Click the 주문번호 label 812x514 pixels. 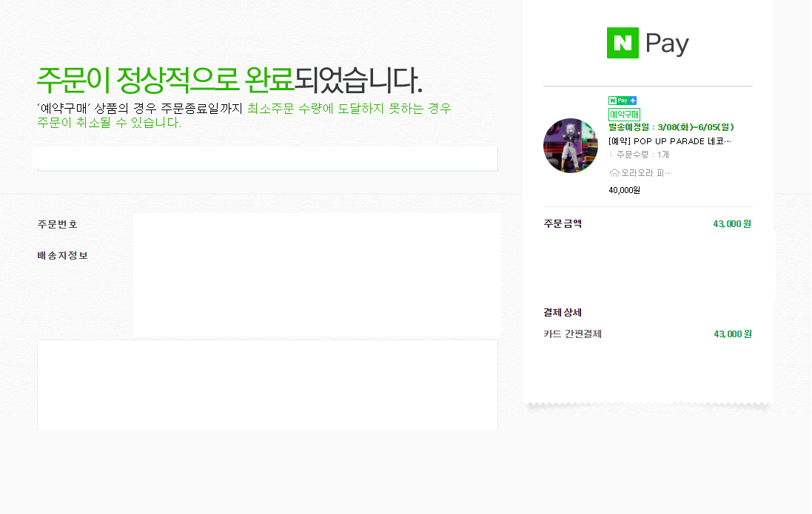pos(58,224)
